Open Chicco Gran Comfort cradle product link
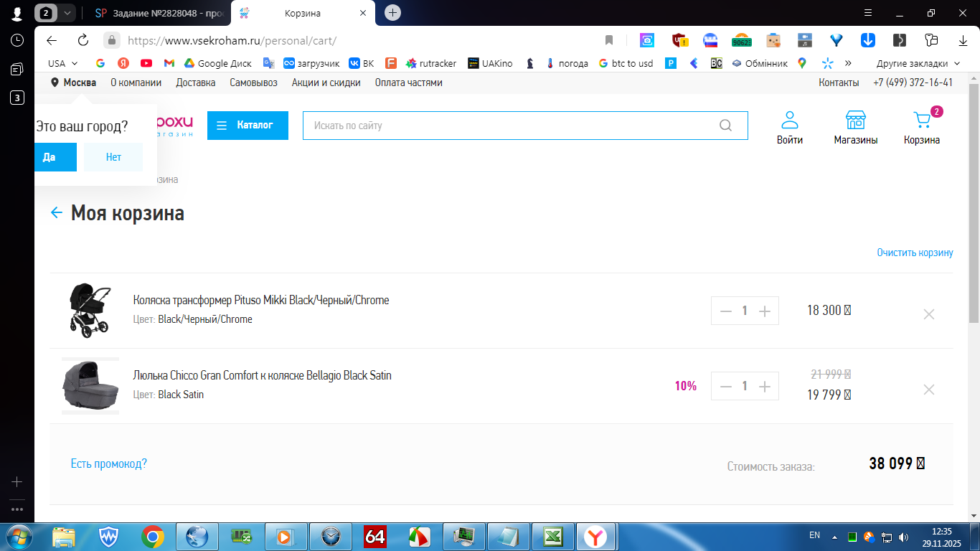This screenshot has height=551, width=980. point(262,375)
